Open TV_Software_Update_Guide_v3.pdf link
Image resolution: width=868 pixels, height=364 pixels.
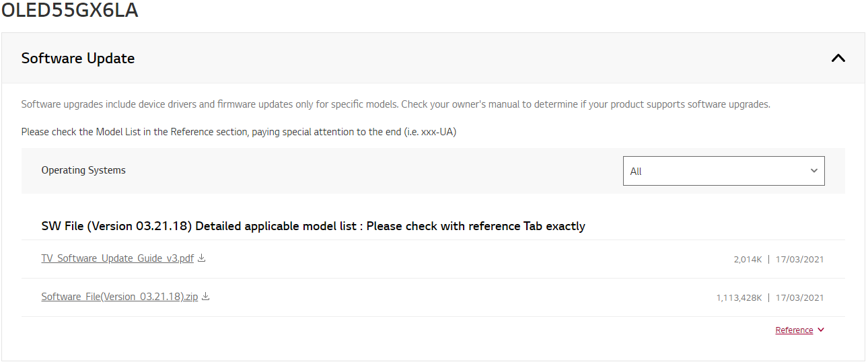point(117,258)
